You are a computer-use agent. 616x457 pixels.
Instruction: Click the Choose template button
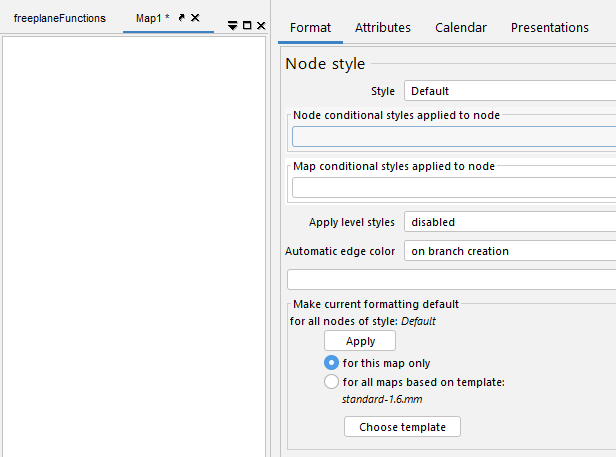pyautogui.click(x=402, y=427)
